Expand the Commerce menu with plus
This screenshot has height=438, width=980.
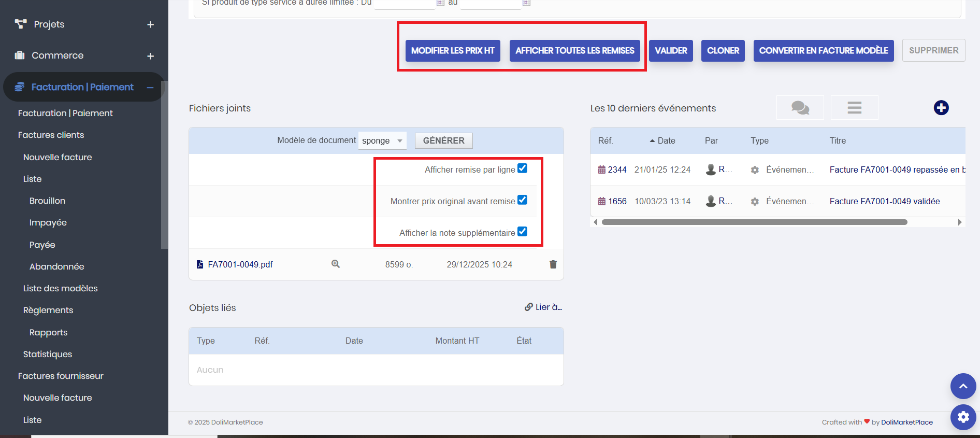pyautogui.click(x=151, y=56)
